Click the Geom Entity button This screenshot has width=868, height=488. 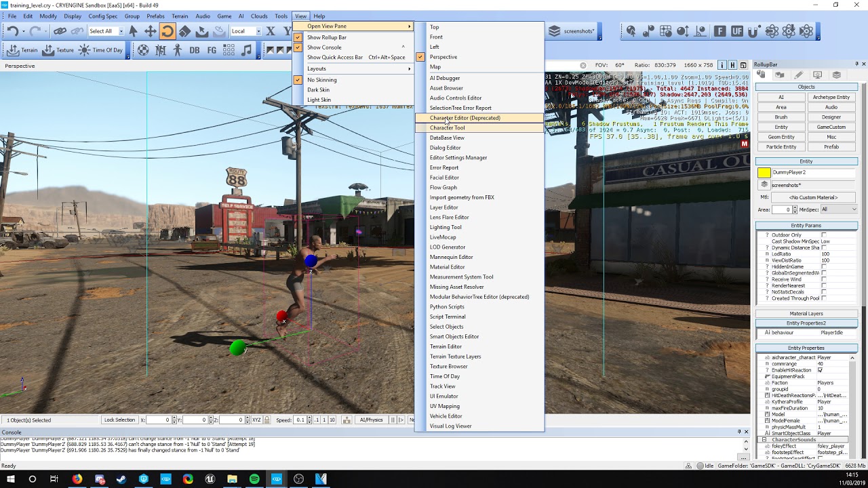click(x=781, y=137)
